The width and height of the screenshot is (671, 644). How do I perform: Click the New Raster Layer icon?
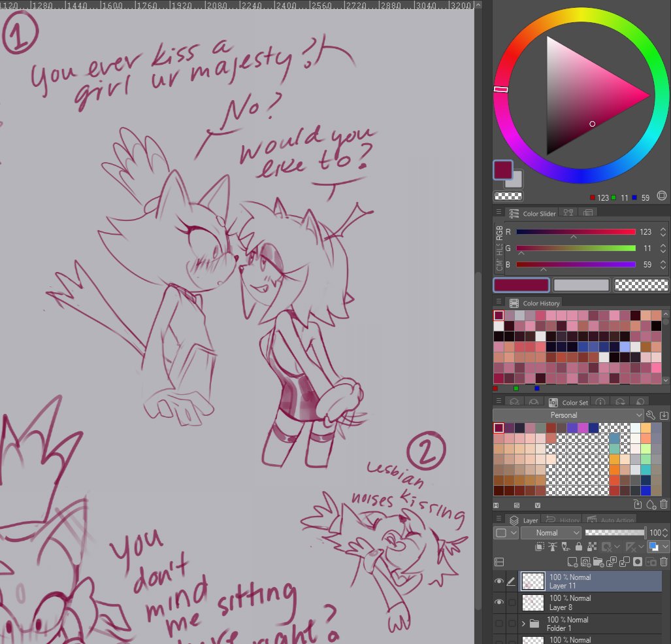(572, 562)
